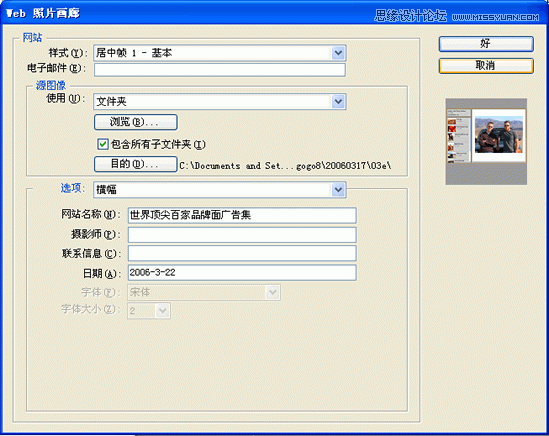
Task: Uncheck 包含所有子文件夹 checkbox
Action: [x=103, y=144]
